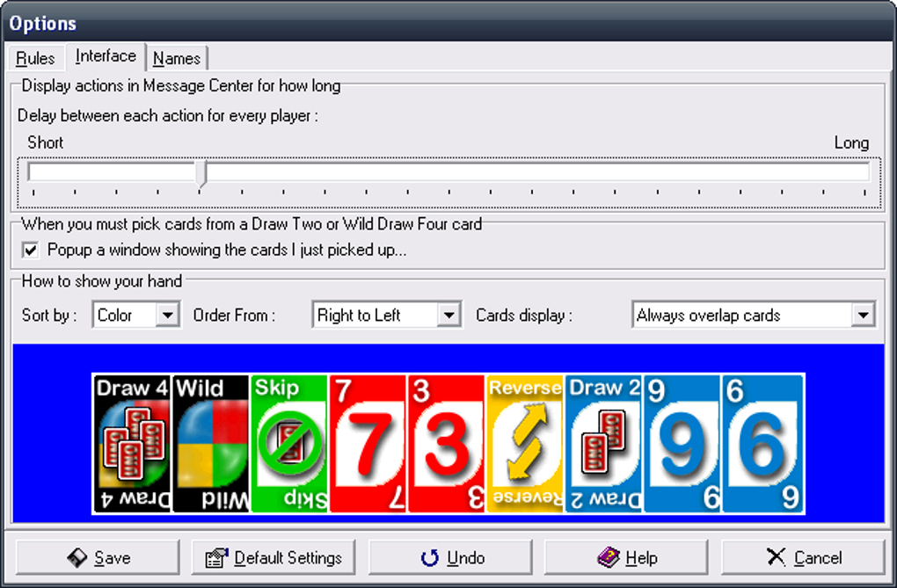The image size is (897, 588).
Task: Toggle popup window for picked cards checkbox
Action: point(30,250)
